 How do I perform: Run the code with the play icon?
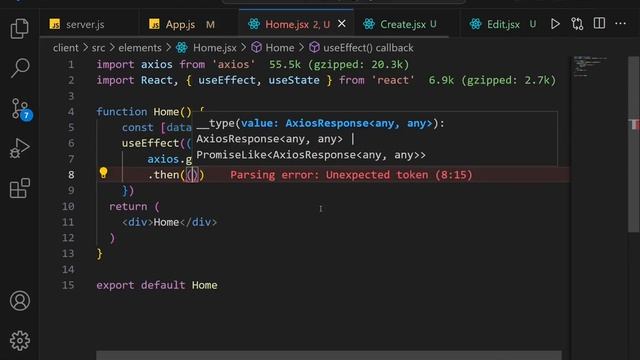tap(555, 24)
